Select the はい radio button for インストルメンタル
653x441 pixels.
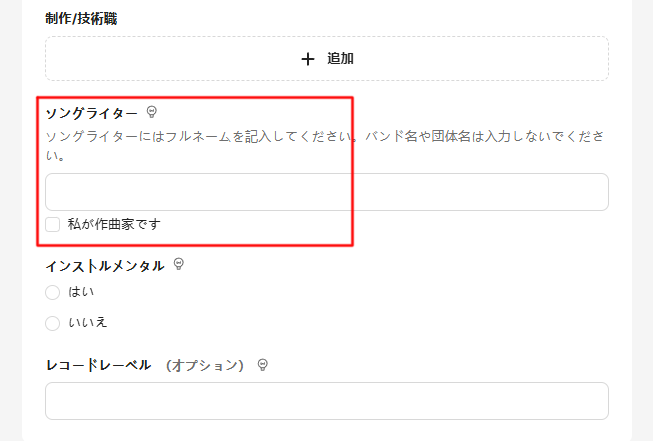pyautogui.click(x=52, y=292)
